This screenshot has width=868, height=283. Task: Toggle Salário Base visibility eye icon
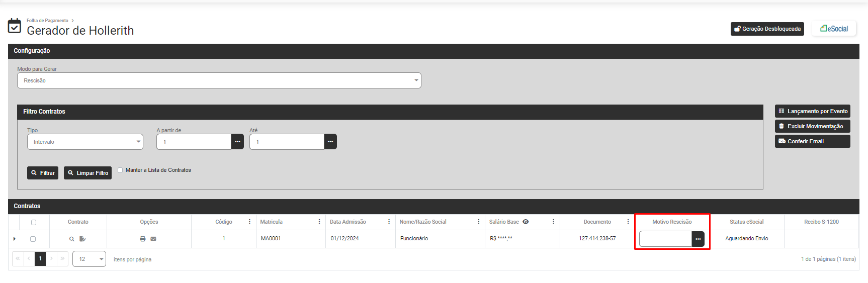(x=526, y=222)
